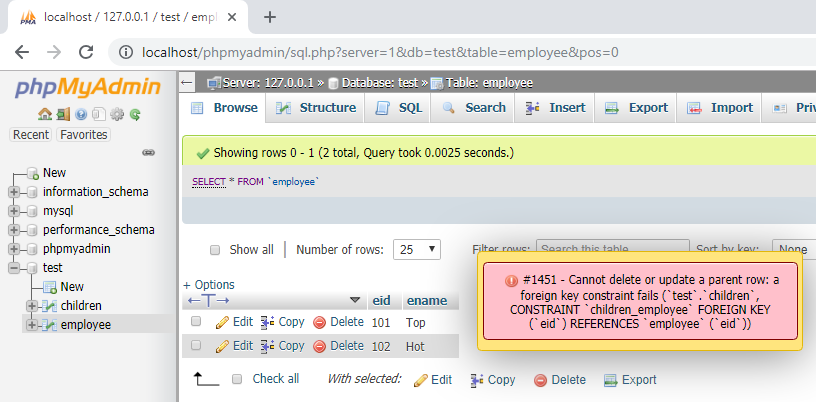
Task: Click the link chain icon in sidebar
Action: (x=149, y=153)
